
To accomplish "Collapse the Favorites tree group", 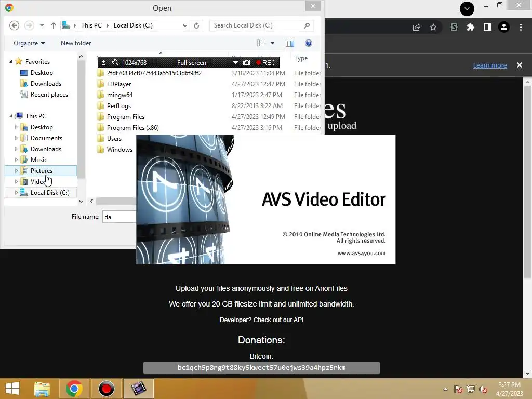I will click(x=11, y=62).
